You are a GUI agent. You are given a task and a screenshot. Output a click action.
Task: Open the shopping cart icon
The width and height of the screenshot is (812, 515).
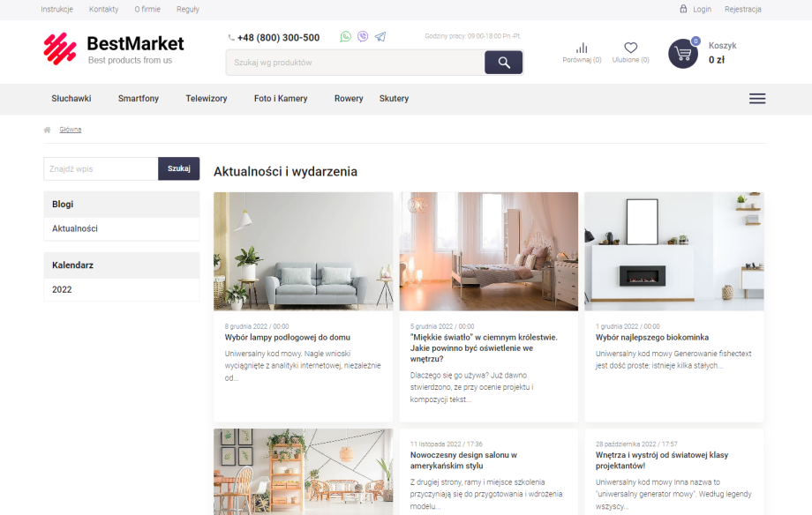point(682,54)
